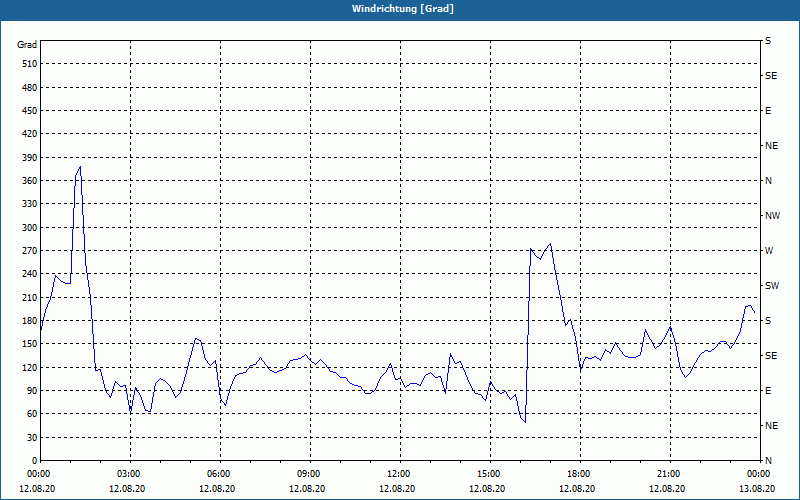800x500 pixels.
Task: Click the 510 y-axis value
Action: coord(30,64)
